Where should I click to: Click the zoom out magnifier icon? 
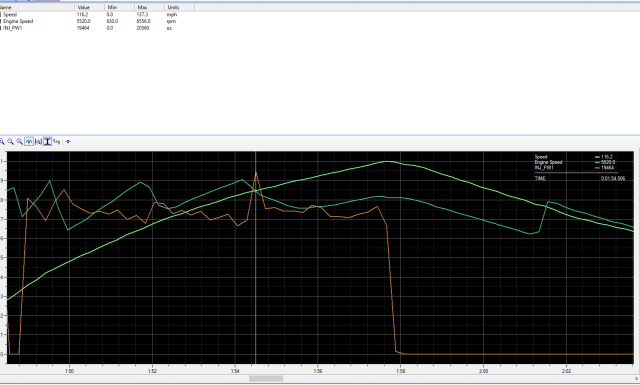click(11, 142)
